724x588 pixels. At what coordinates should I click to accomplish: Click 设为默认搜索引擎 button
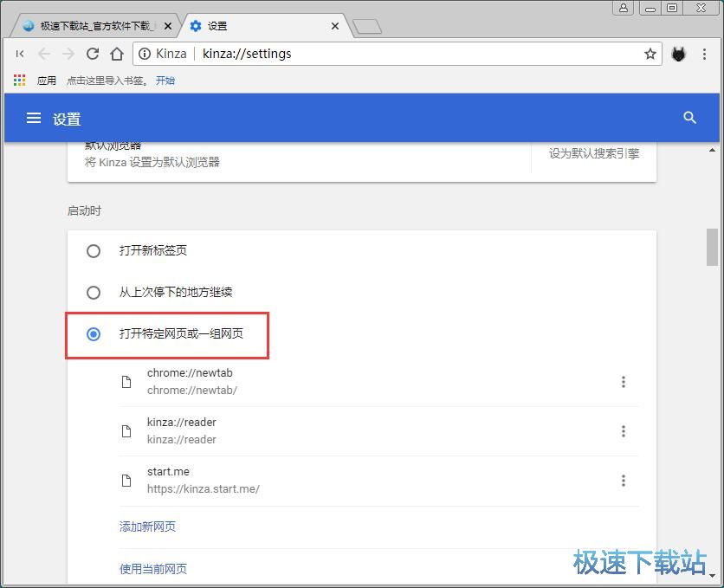[x=594, y=153]
